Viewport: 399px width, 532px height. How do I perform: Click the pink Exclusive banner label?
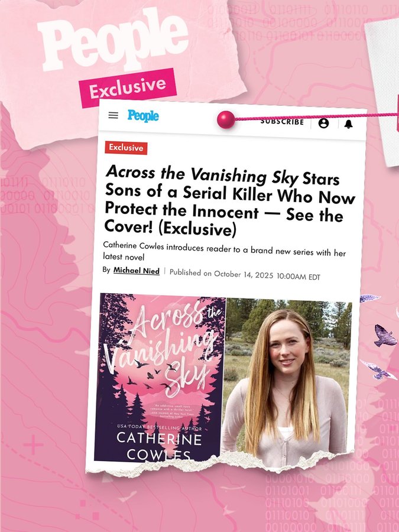click(x=128, y=88)
